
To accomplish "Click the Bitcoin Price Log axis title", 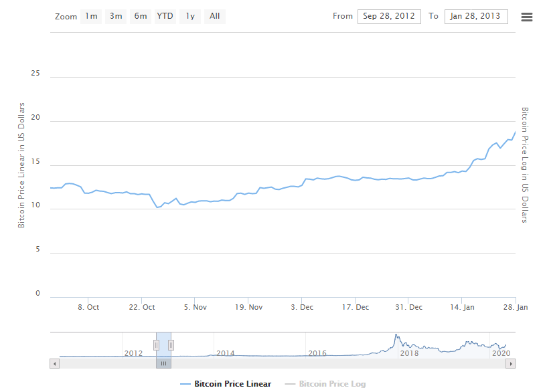I will 525,165.
